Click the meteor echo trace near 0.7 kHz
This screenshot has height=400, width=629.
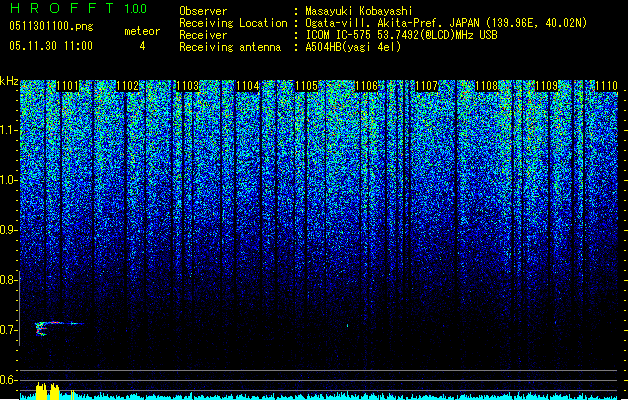pyautogui.click(x=59, y=328)
